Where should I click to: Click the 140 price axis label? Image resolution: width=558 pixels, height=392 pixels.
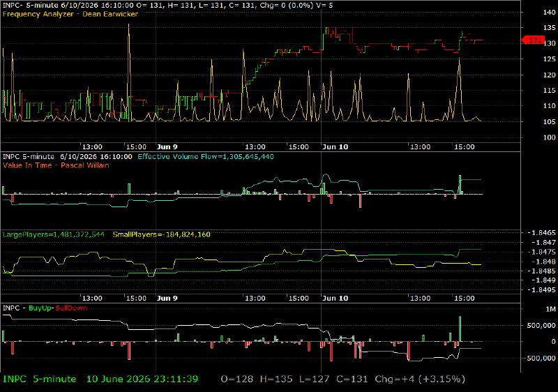coord(549,12)
